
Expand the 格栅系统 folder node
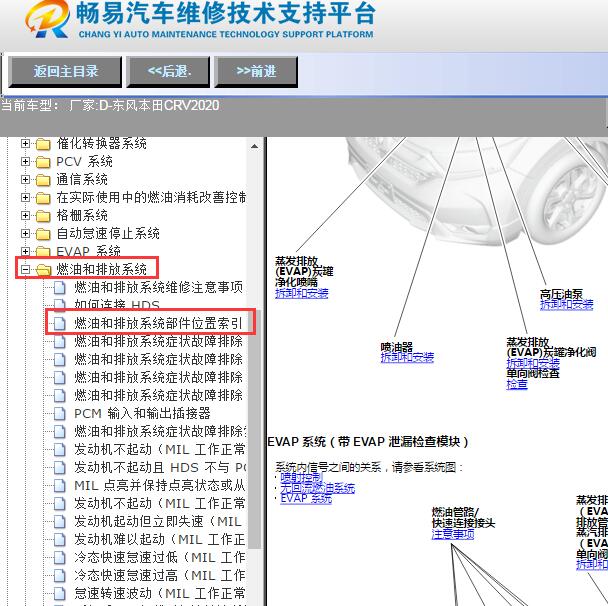pyautogui.click(x=25, y=215)
